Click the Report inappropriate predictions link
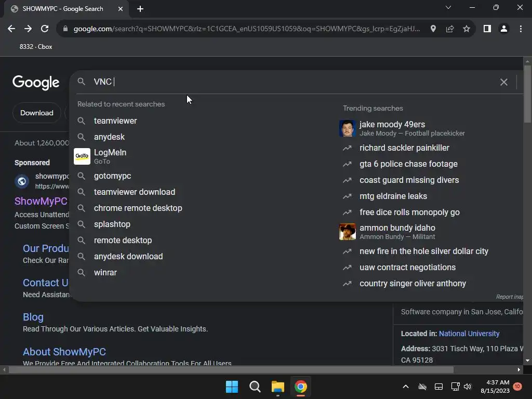Viewport: 532px width, 399px height. 509,297
